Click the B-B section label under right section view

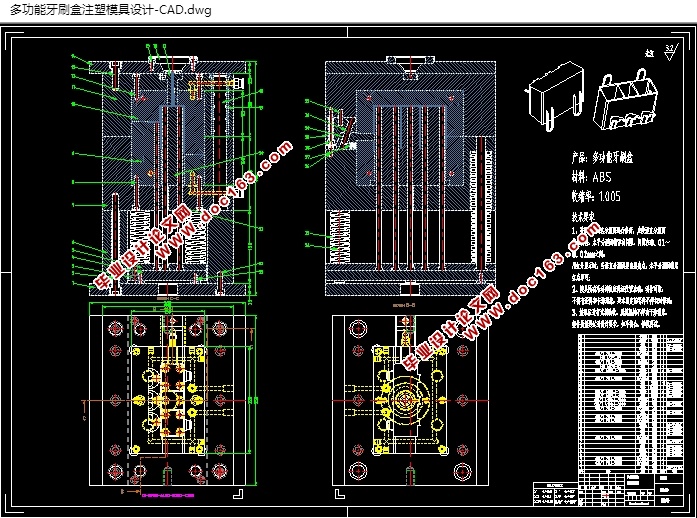[x=405, y=305]
